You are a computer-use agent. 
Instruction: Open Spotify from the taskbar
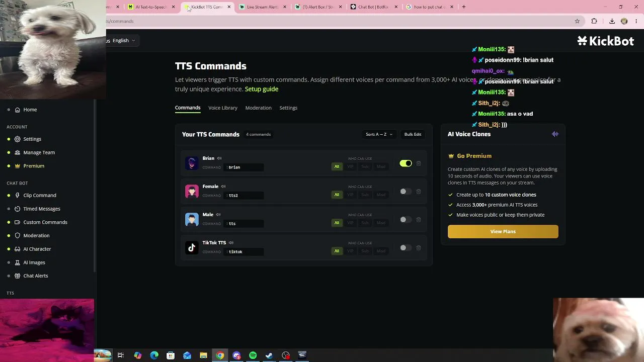[253, 355]
